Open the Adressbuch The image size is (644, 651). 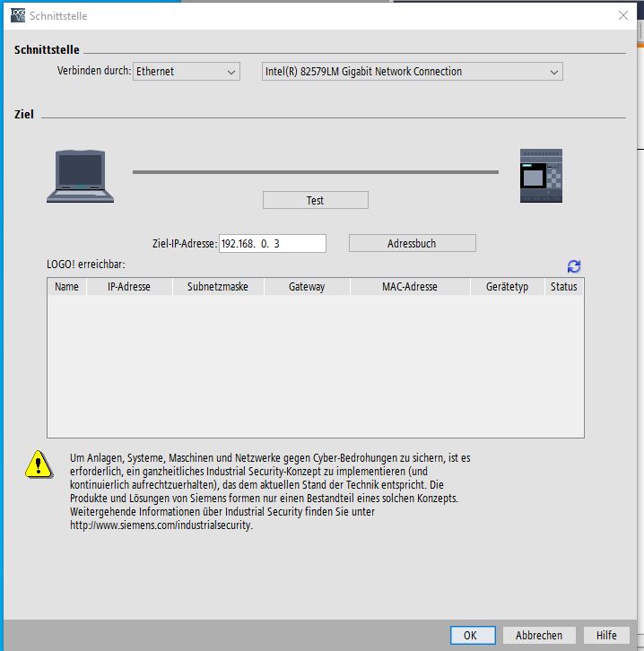pos(412,243)
